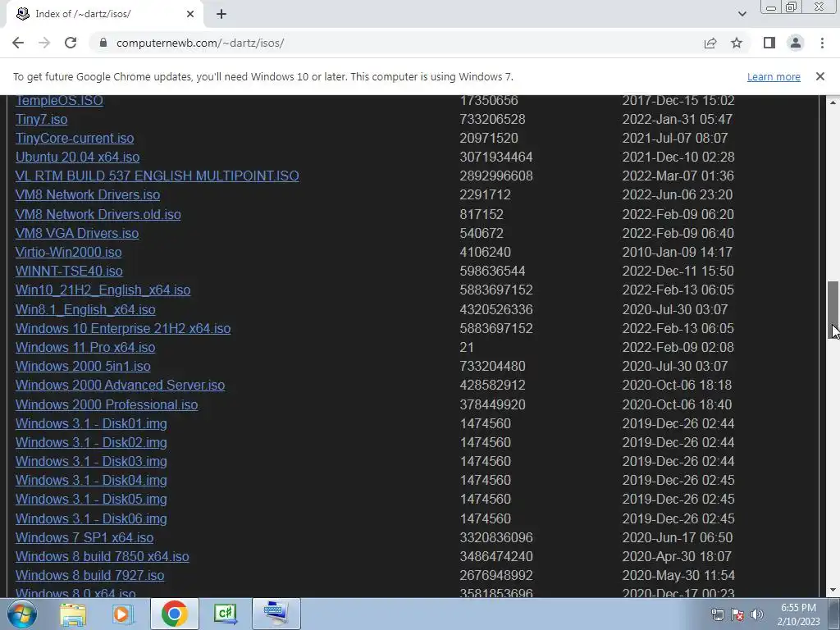Image resolution: width=840 pixels, height=630 pixels.
Task: Open the C# app in taskbar
Action: tap(225, 614)
